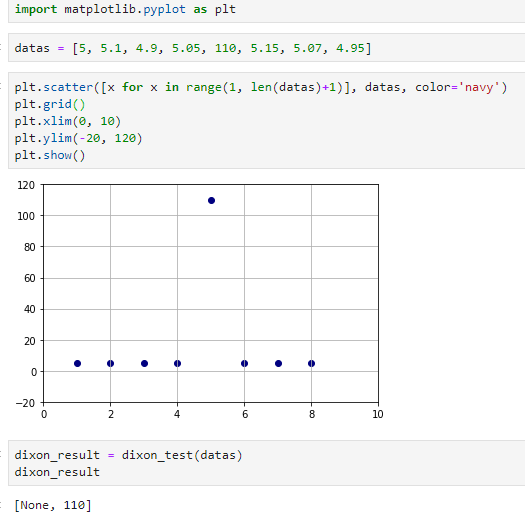Click the scatter point at x=2
Screen dimensions: 525x524
(110, 364)
